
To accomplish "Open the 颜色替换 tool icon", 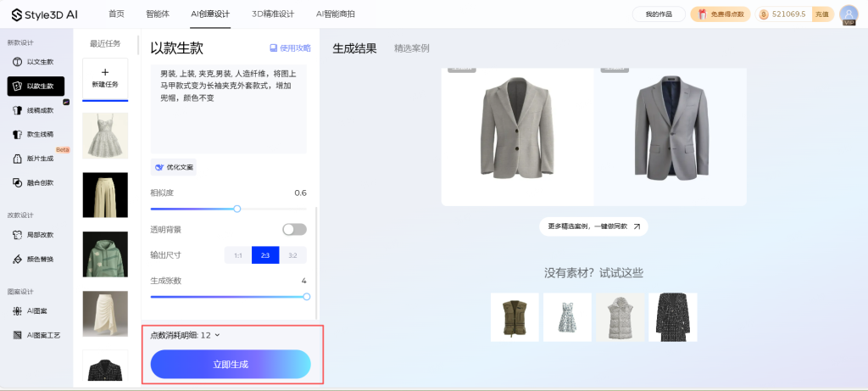I will point(17,259).
